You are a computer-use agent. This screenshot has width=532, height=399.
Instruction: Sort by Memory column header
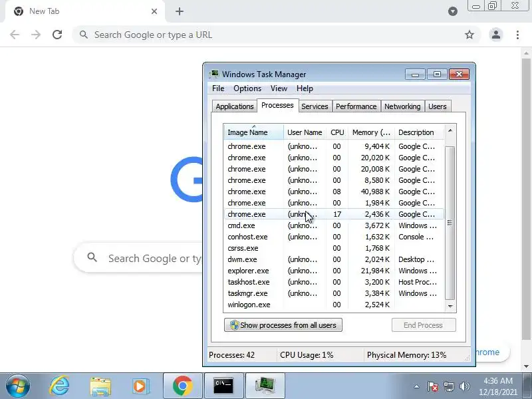pos(371,132)
